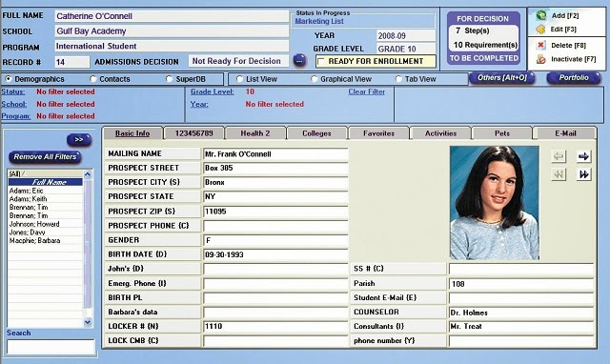Go to previous record arrow
Viewport: 610px width, 364px height.
click(x=559, y=156)
